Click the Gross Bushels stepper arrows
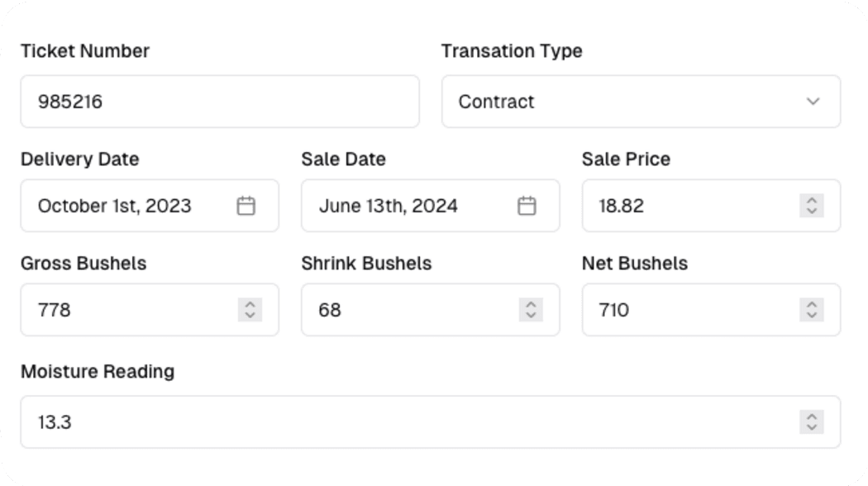868x486 pixels. tap(250, 310)
